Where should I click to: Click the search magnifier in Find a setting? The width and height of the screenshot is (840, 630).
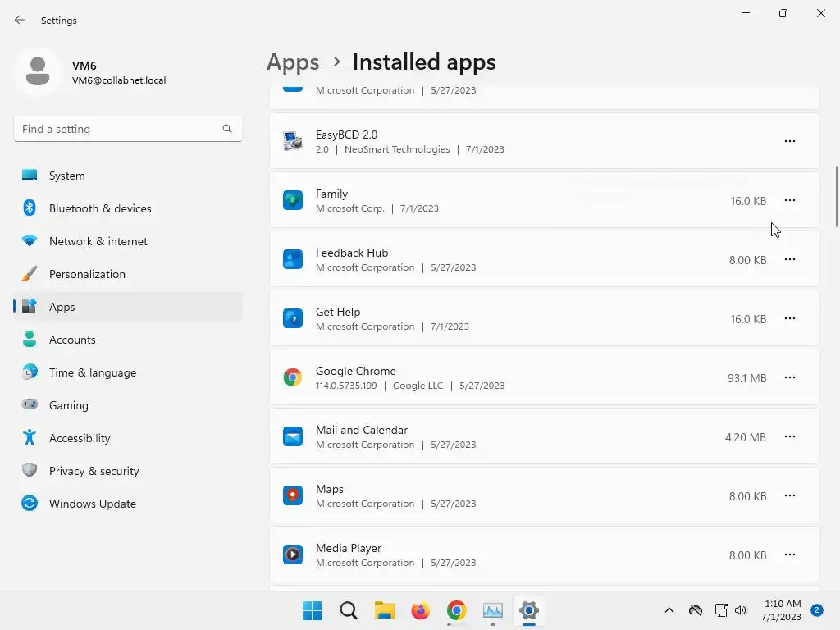click(227, 129)
